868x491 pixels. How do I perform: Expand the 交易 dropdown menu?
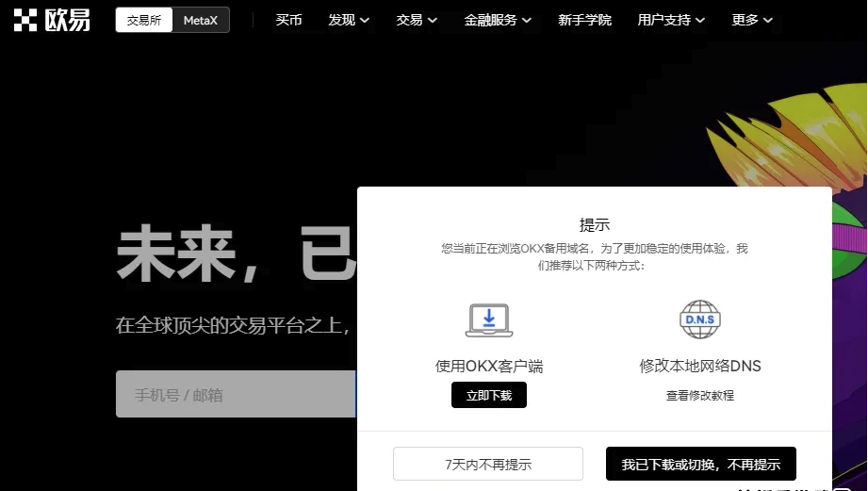click(417, 20)
